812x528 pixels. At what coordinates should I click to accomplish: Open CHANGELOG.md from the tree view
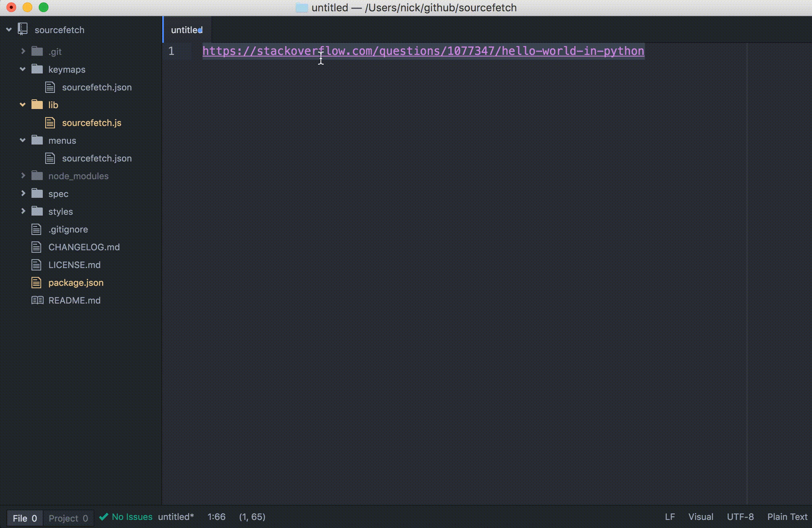pyautogui.click(x=84, y=247)
